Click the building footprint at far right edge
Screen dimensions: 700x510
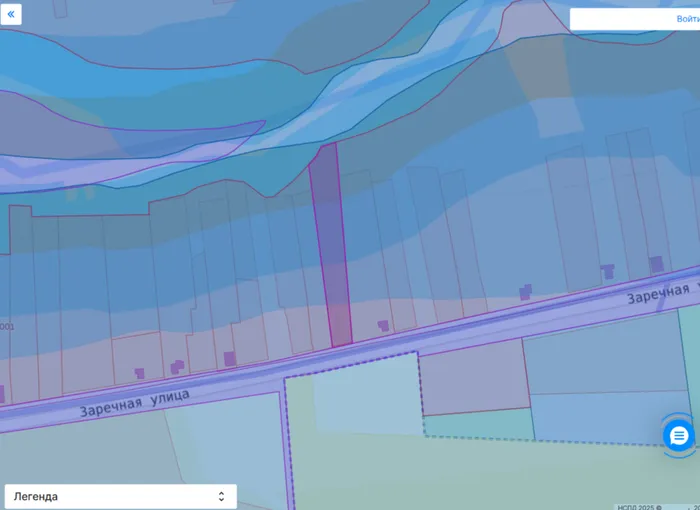[x=656, y=264]
